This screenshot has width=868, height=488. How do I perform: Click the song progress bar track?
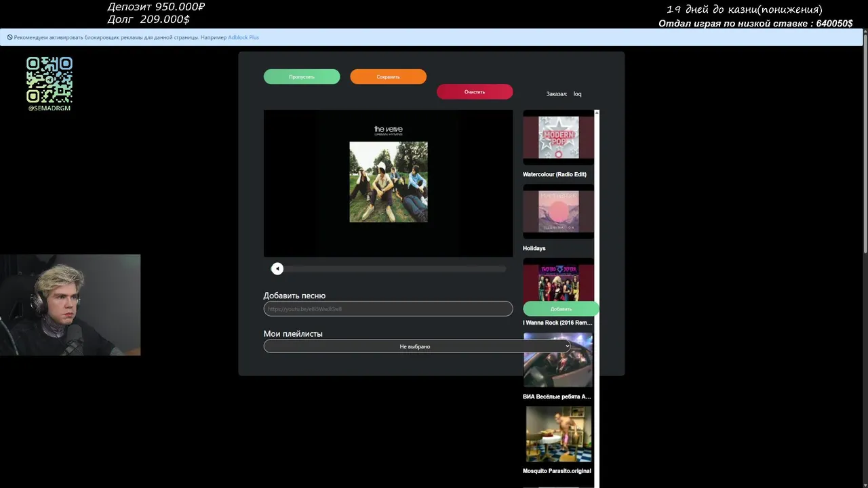point(388,268)
